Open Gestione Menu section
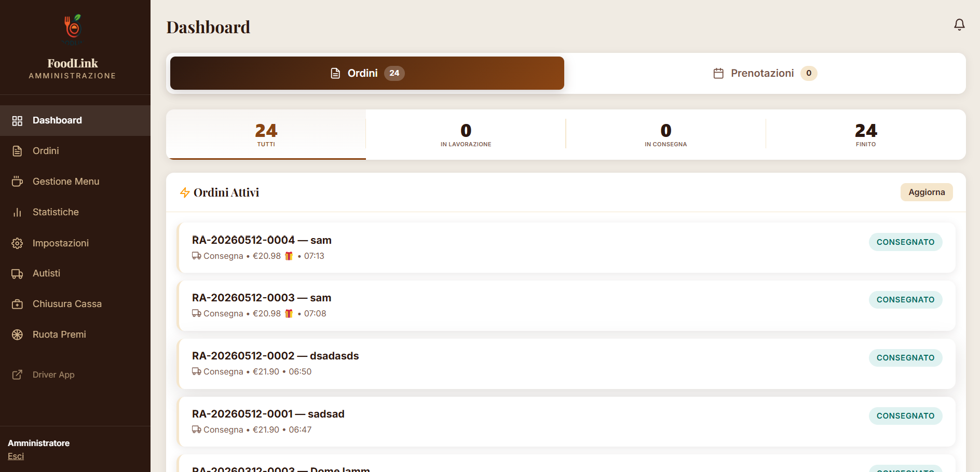This screenshot has width=980, height=472. click(75, 182)
